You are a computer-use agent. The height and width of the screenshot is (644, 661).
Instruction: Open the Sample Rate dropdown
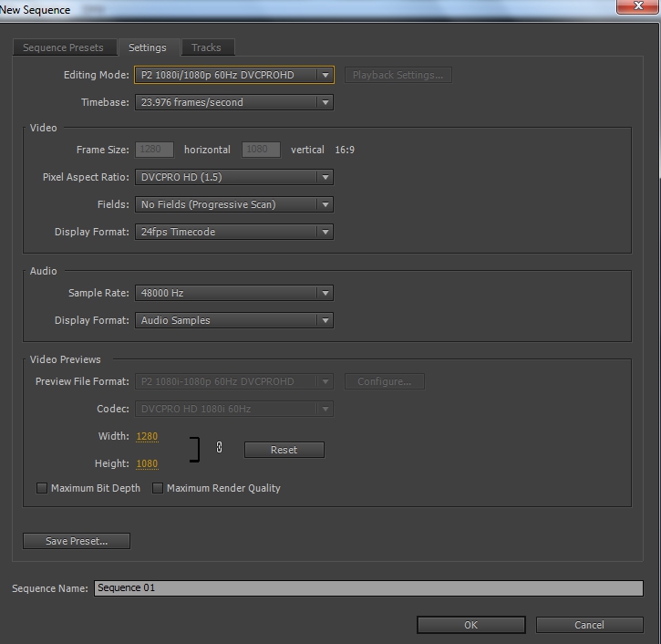234,293
